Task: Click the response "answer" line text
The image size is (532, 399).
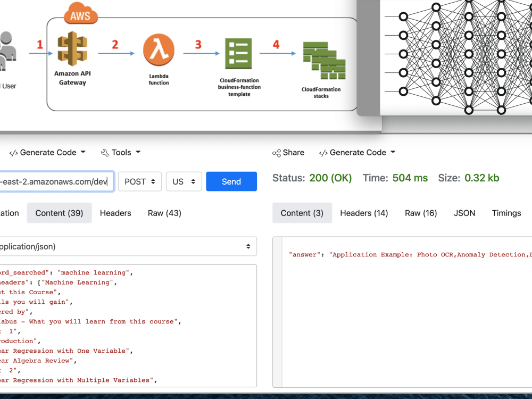Action: coord(410,254)
